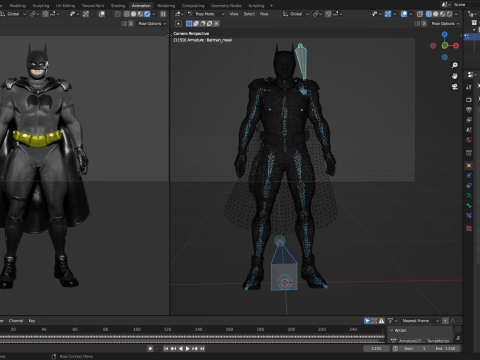The height and width of the screenshot is (360, 480).
Task: Jump to the start frame
Action: pos(166,348)
